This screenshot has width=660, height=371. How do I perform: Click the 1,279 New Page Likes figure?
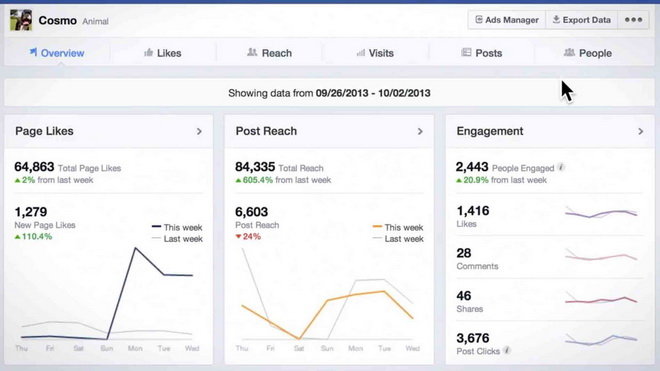(31, 212)
